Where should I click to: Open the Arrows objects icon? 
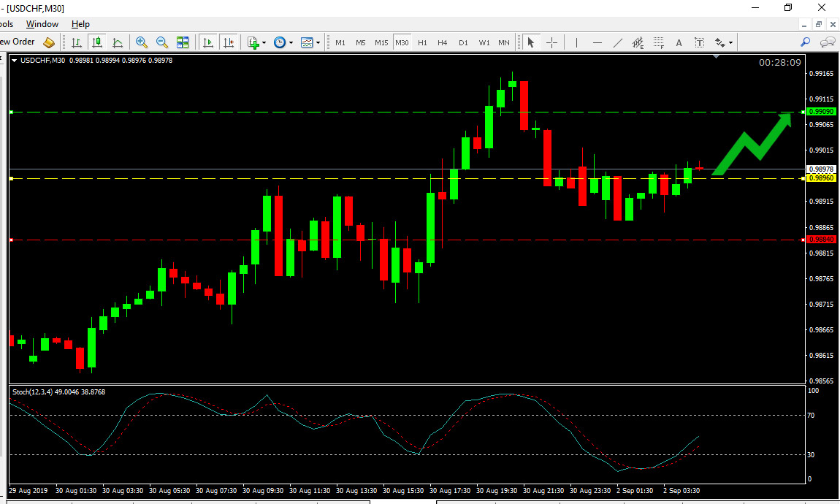coord(720,42)
